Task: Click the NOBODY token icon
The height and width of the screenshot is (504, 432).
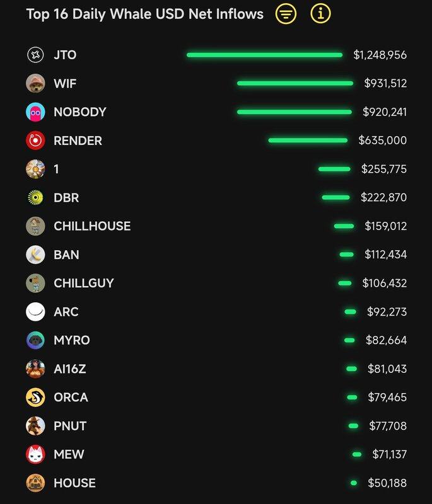Action: pos(35,112)
